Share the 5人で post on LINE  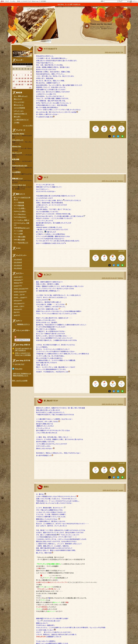[x=123, y=265]
